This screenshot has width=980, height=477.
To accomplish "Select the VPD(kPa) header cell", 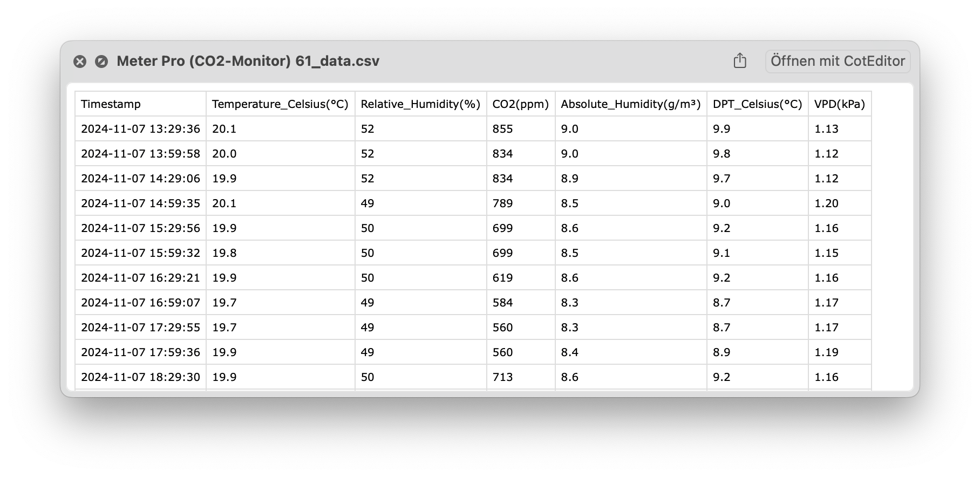I will 840,104.
